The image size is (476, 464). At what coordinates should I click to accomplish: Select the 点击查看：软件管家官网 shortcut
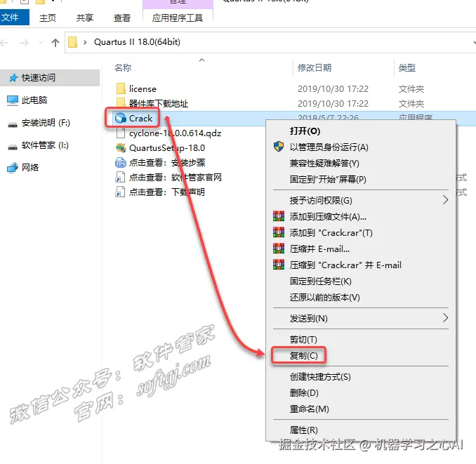(x=176, y=177)
